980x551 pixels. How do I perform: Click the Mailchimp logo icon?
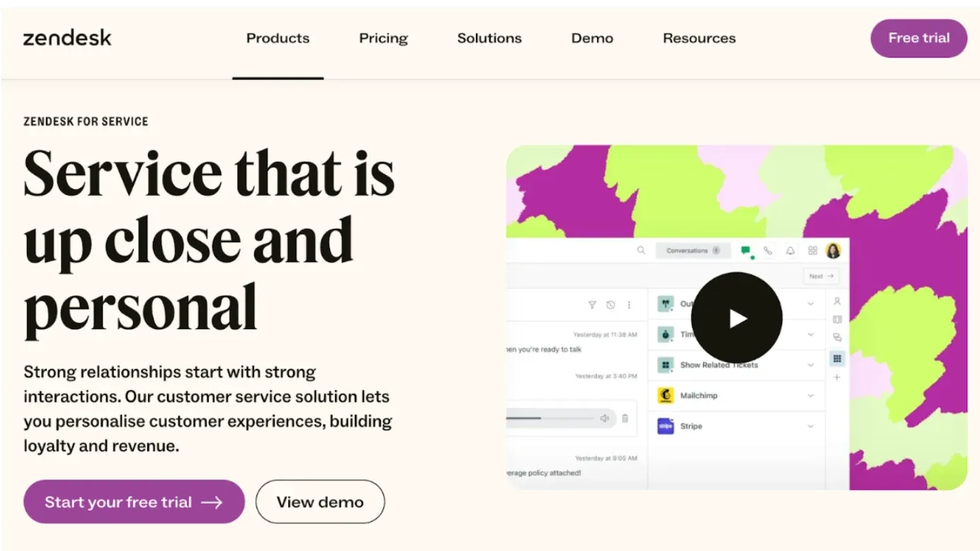(665, 395)
